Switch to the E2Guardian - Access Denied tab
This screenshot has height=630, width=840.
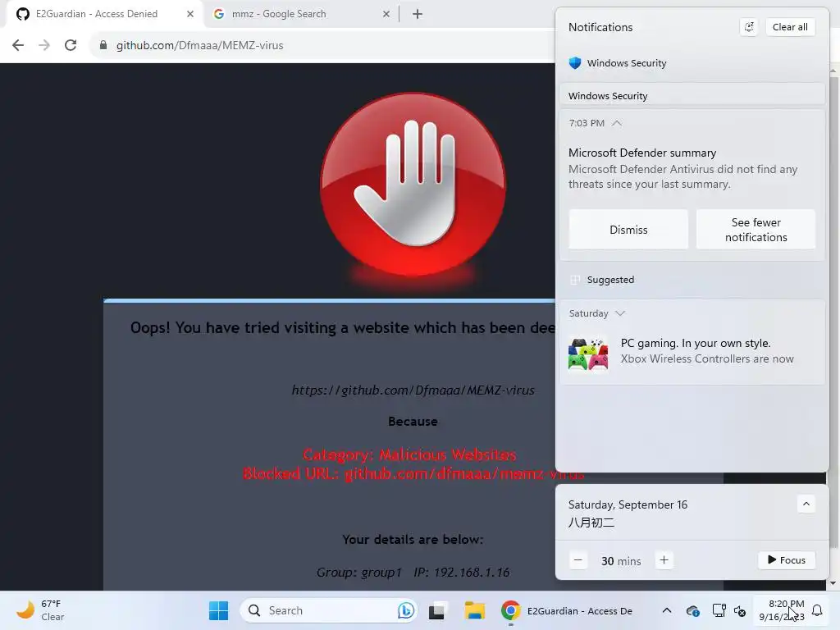click(x=104, y=14)
